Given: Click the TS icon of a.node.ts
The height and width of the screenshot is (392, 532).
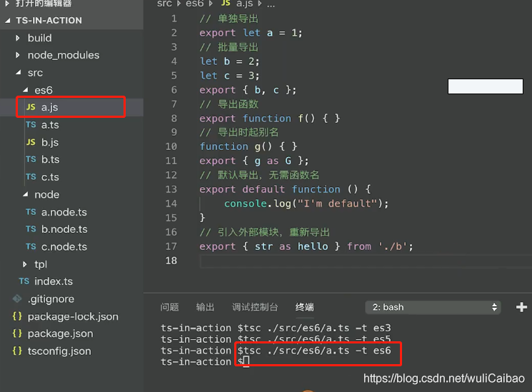Looking at the screenshot, I should point(31,212).
